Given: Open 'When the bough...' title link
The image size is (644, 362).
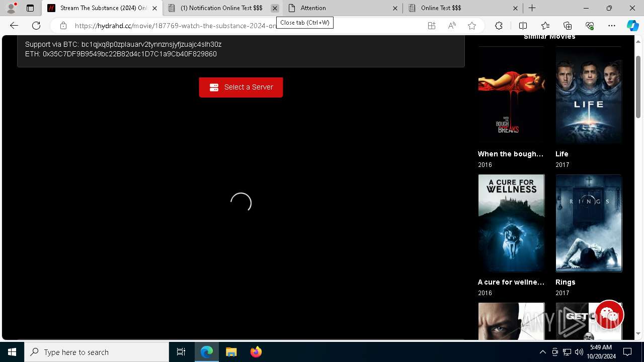Looking at the screenshot, I should click(511, 154).
